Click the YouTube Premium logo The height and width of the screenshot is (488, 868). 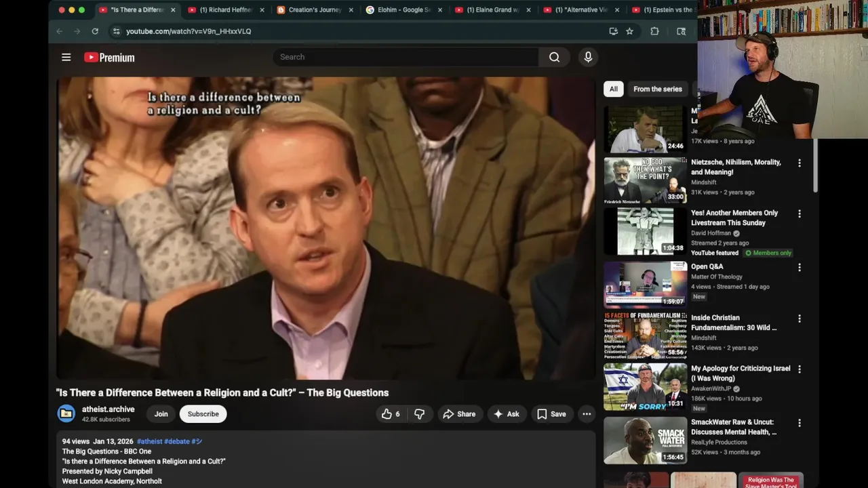pyautogui.click(x=109, y=58)
